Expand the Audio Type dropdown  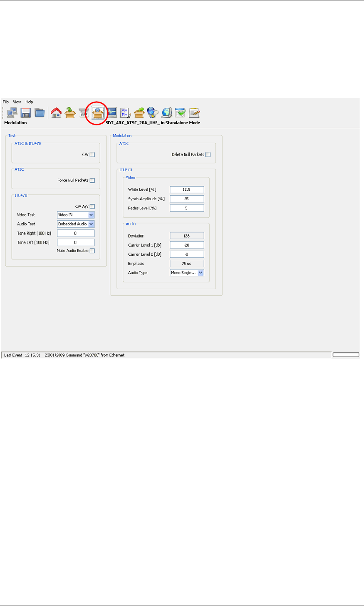coord(187,273)
